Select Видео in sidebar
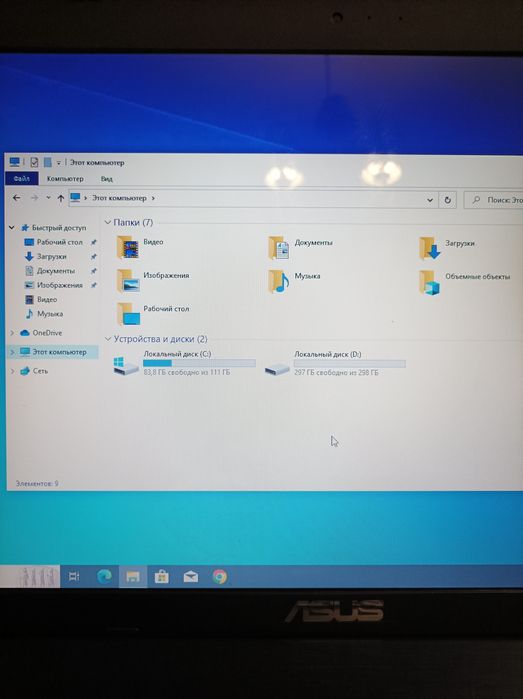This screenshot has height=699, width=523. pos(41,299)
